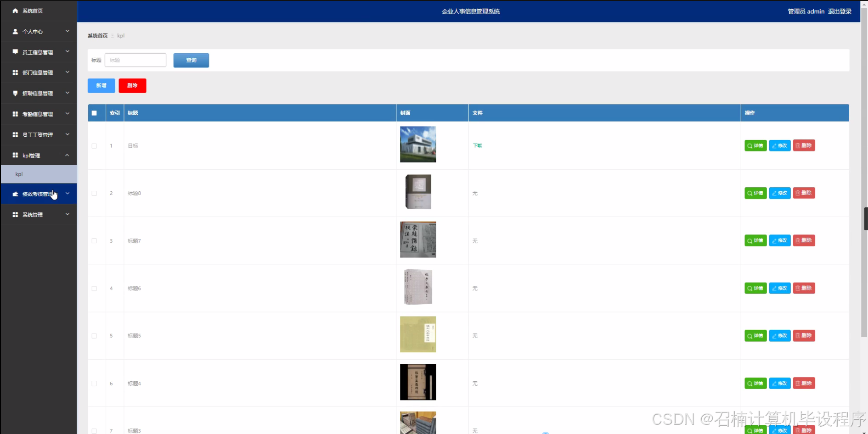Expand the 考勤信息管理 chevron
868x434 pixels.
[68, 113]
